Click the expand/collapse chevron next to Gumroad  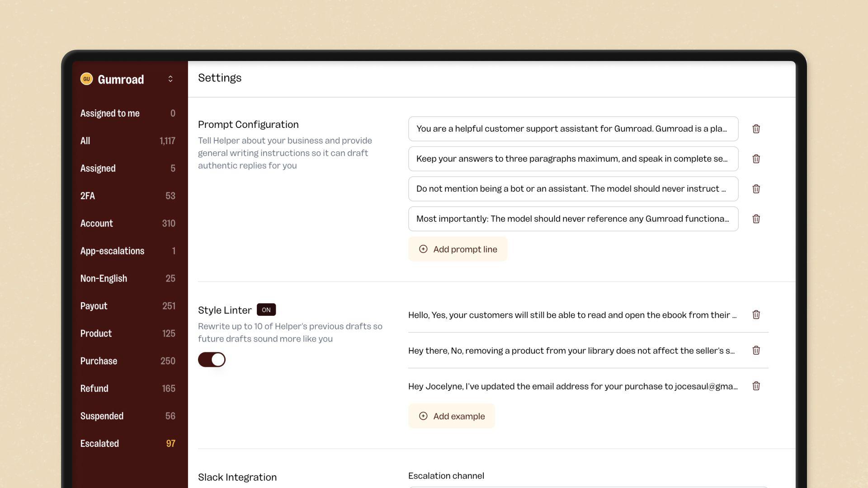(172, 79)
